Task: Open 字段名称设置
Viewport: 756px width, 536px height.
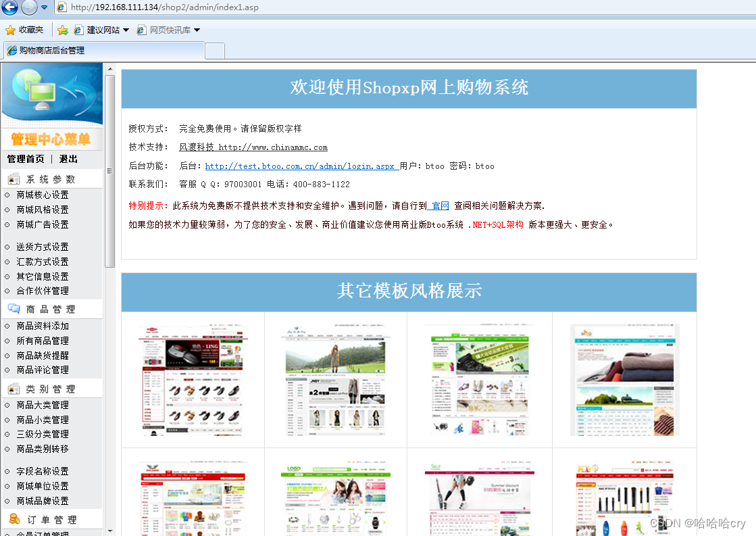Action: point(43,471)
